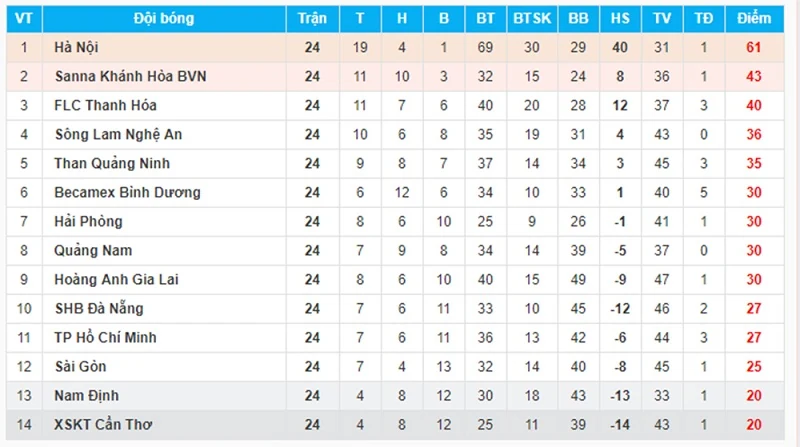Click the Điểm column header
Viewport: 800px width, 447px height.
pos(754,19)
